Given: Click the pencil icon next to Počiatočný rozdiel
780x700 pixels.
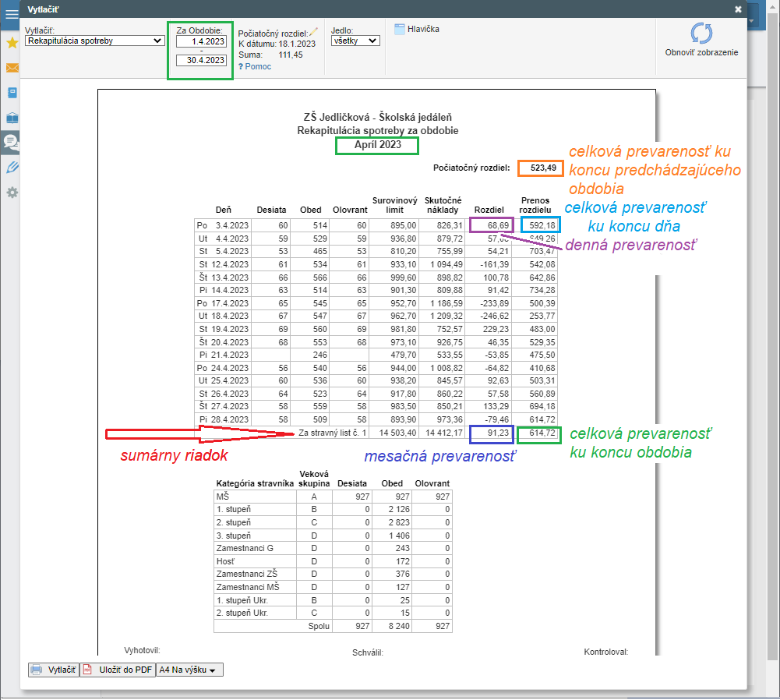Looking at the screenshot, I should click(313, 32).
